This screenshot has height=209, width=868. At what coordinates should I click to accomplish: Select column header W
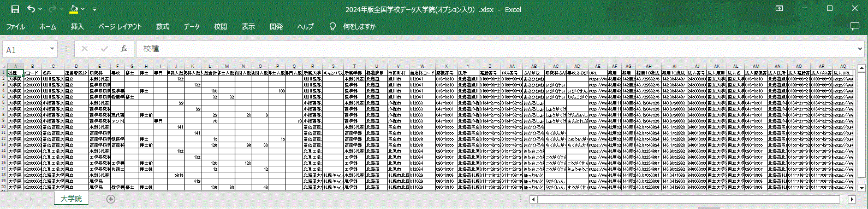tap(422, 66)
